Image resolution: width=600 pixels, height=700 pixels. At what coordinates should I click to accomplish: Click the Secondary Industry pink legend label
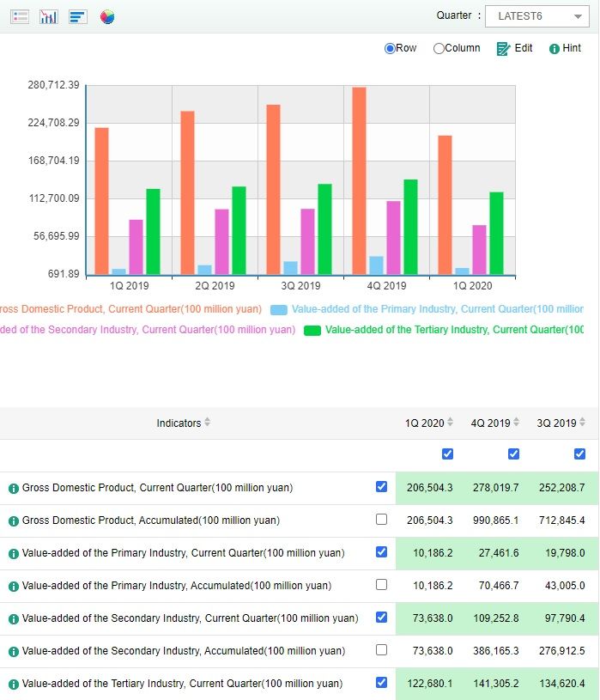click(146, 330)
